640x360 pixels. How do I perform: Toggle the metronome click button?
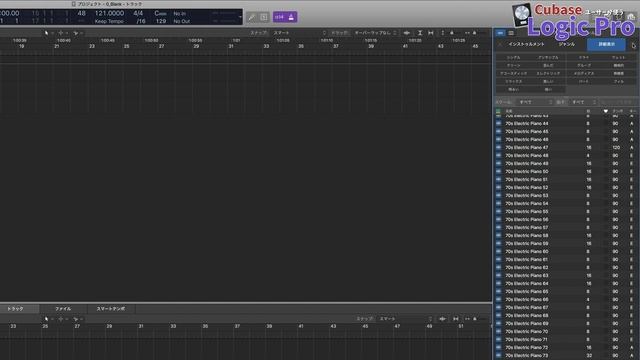[x=291, y=17]
